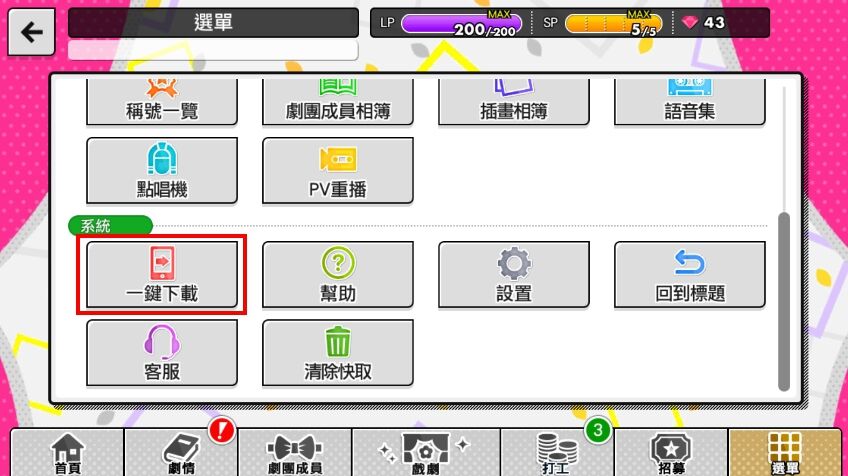Switch to the 劇情 story tab
This screenshot has height=476, width=848.
[x=181, y=453]
